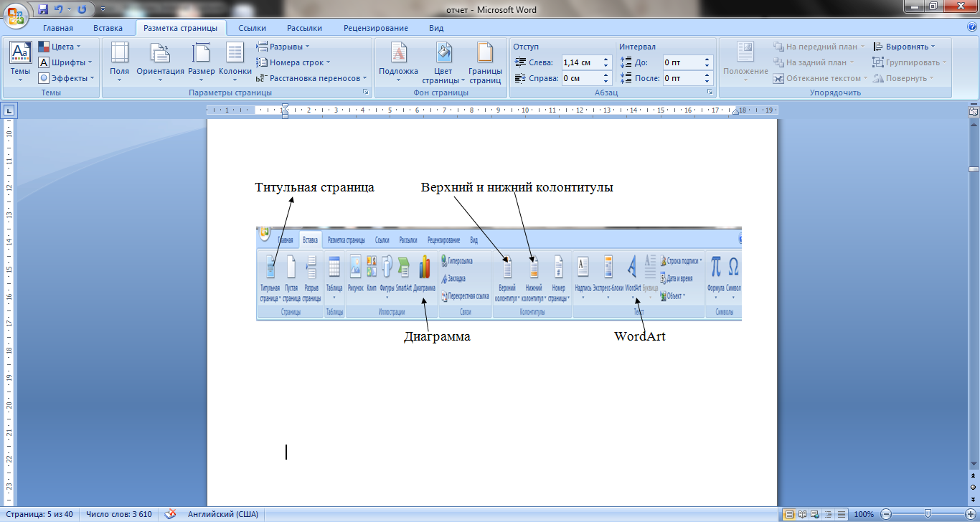This screenshot has height=522, width=980.
Task: Click the zoom in plus button
Action: click(x=971, y=514)
